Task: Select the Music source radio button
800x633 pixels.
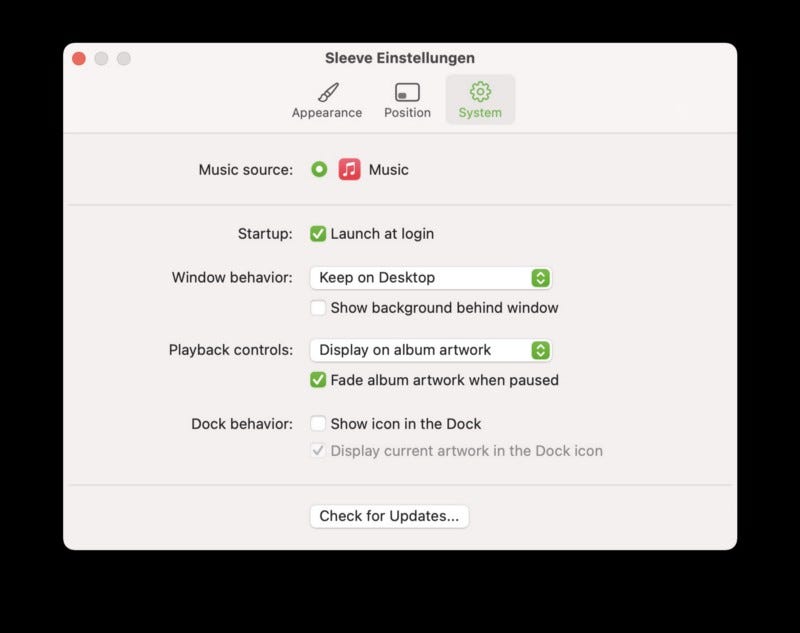Action: pos(319,169)
